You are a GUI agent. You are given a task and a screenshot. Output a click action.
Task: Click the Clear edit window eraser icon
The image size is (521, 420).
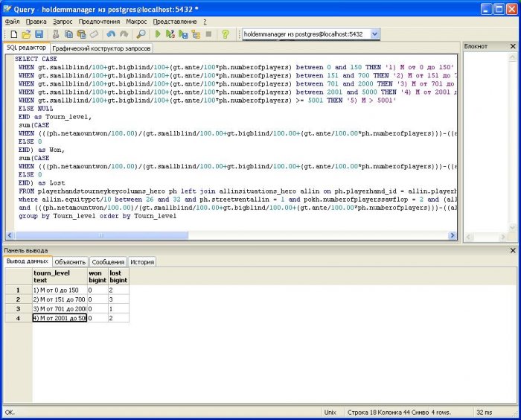(x=94, y=34)
